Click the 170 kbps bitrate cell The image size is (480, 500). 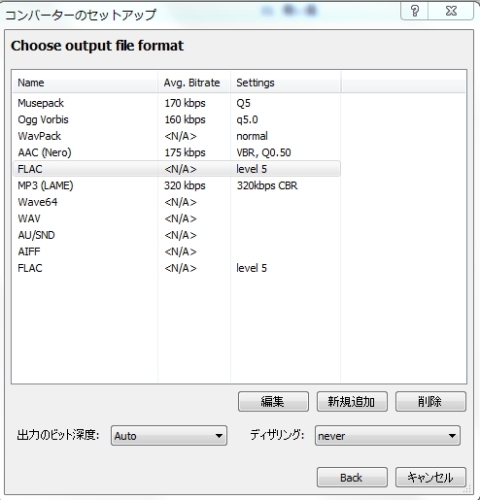185,103
